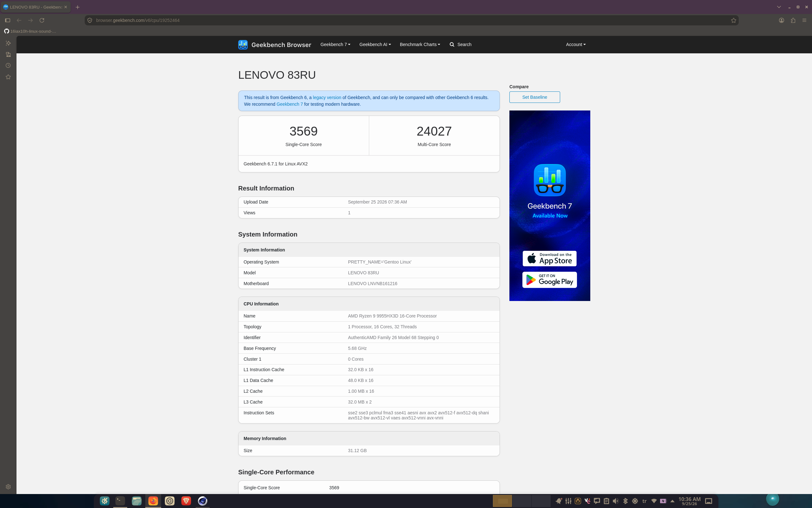Open the terminal from the taskbar
The image size is (812, 508).
(x=120, y=501)
